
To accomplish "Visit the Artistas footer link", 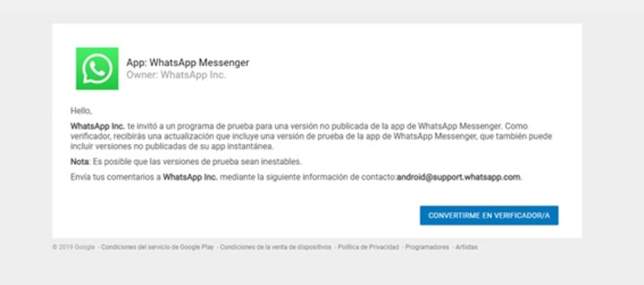I will 467,247.
